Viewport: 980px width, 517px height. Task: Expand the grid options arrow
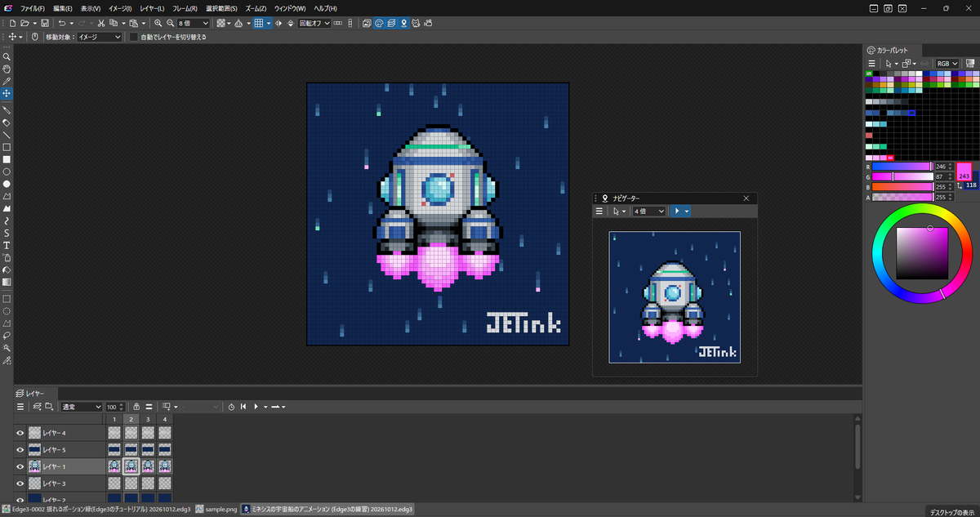tap(269, 23)
